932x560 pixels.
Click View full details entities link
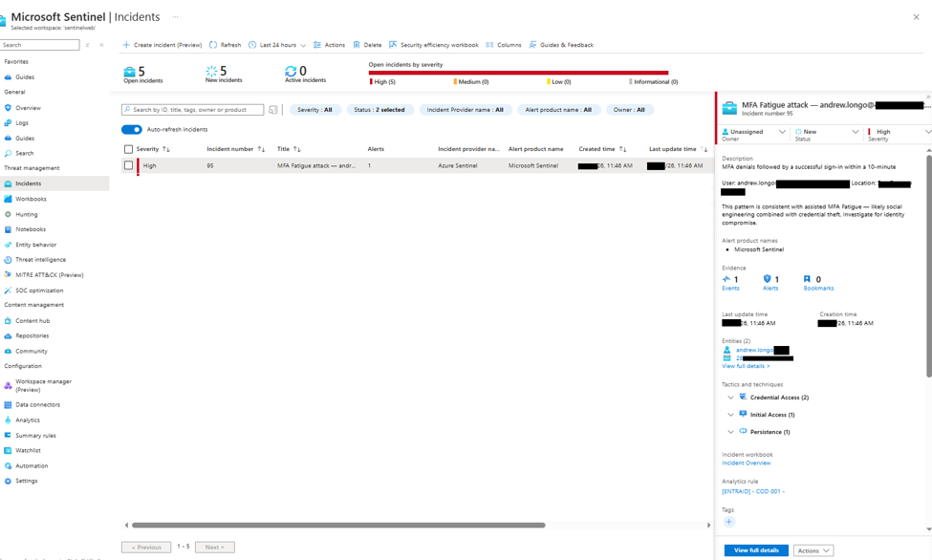click(x=746, y=366)
